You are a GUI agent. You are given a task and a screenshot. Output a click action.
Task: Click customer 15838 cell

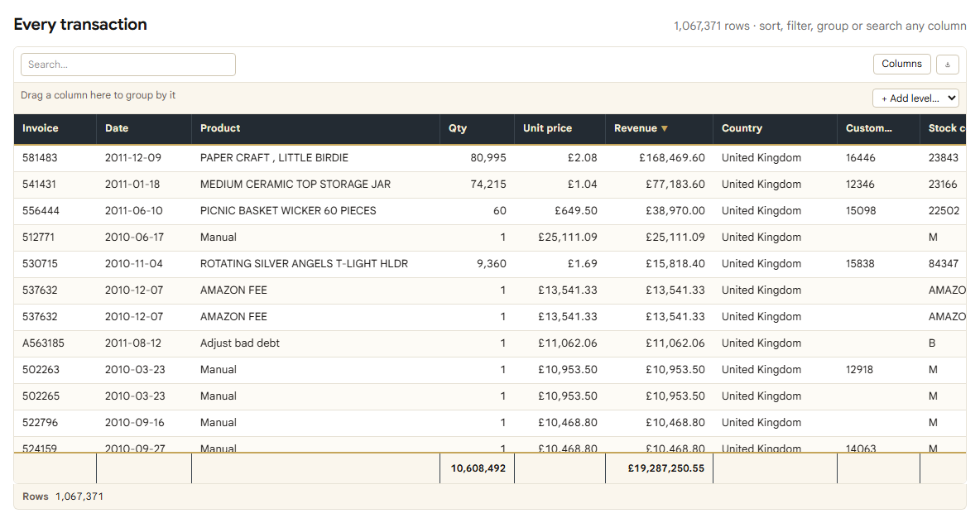click(x=878, y=264)
